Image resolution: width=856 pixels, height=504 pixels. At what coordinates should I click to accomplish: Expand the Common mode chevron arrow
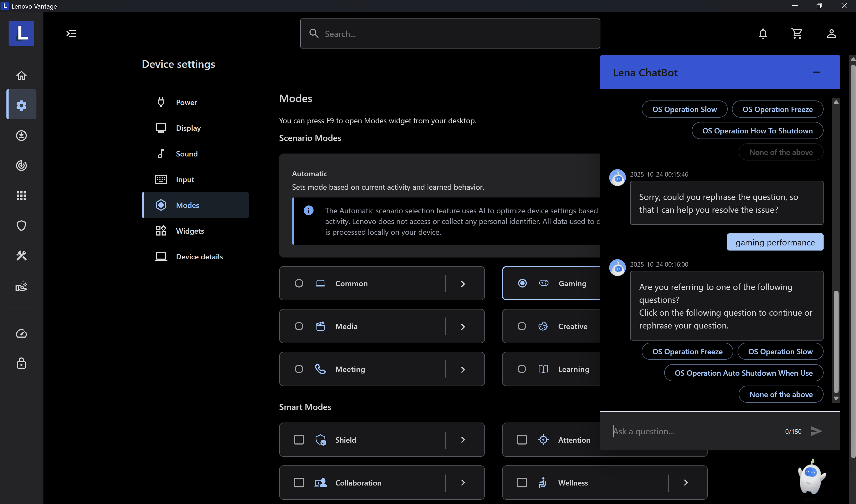(463, 283)
